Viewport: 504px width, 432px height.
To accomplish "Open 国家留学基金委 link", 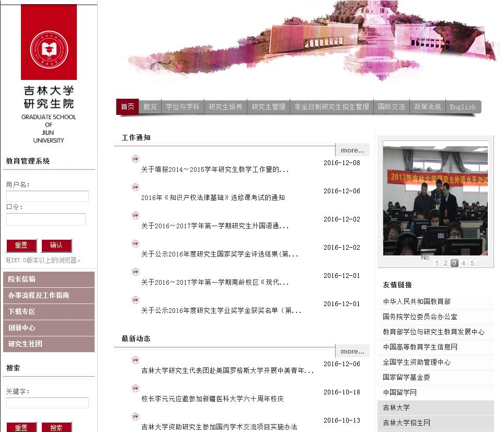I will tap(406, 377).
